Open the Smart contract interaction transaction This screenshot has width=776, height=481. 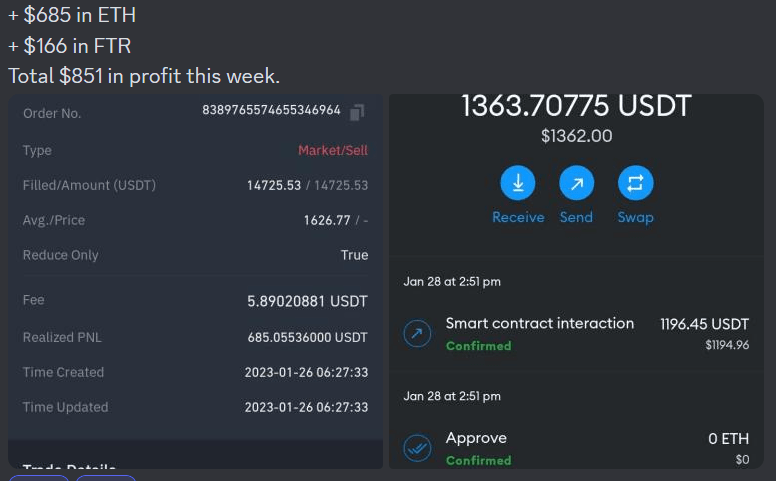pos(576,334)
